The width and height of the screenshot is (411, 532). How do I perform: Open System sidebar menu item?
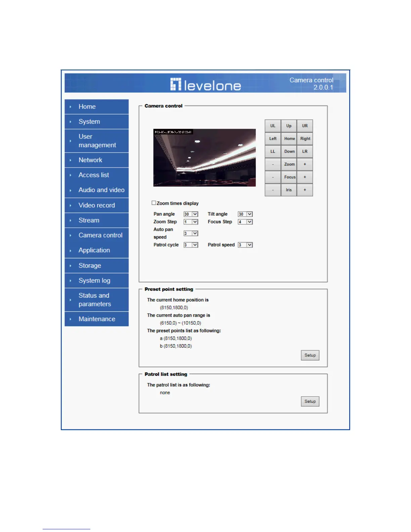pyautogui.click(x=97, y=122)
